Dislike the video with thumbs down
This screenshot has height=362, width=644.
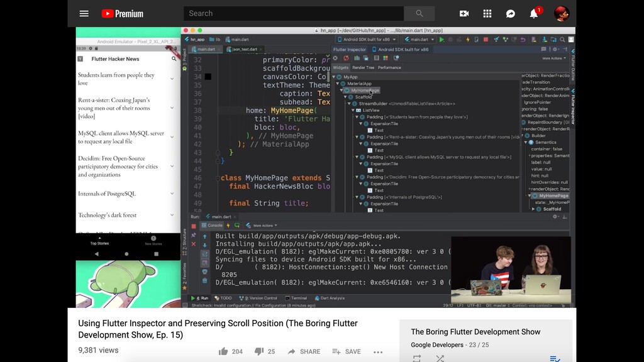click(259, 351)
